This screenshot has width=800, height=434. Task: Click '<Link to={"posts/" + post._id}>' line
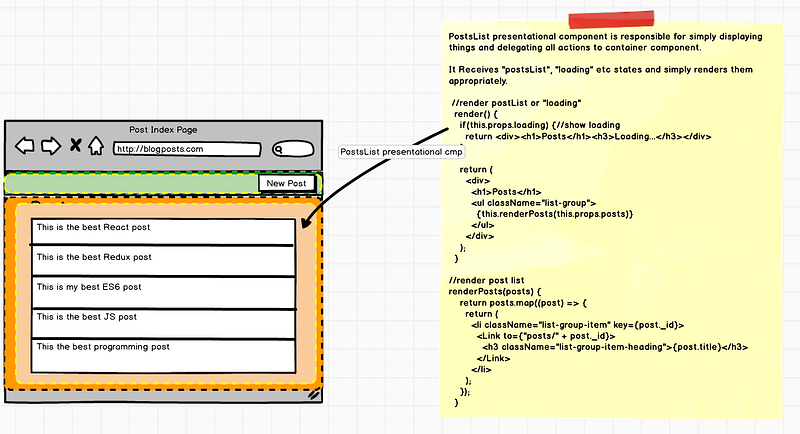(545, 336)
